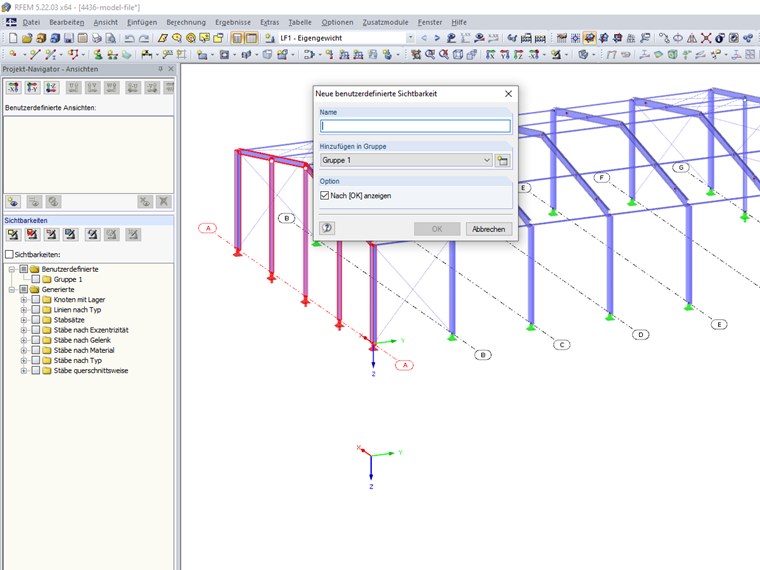
Task: Click new group icon beside Gruppe 1 combo
Action: click(503, 160)
